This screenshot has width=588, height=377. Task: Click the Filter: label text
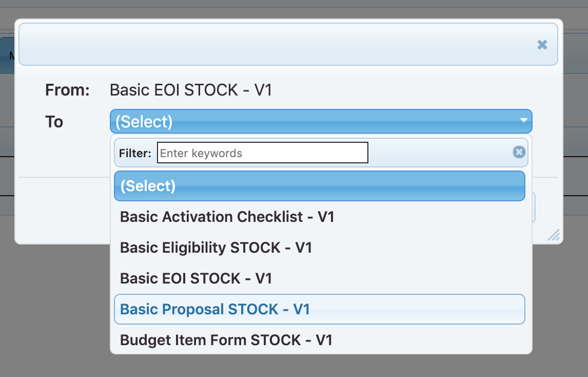point(135,153)
